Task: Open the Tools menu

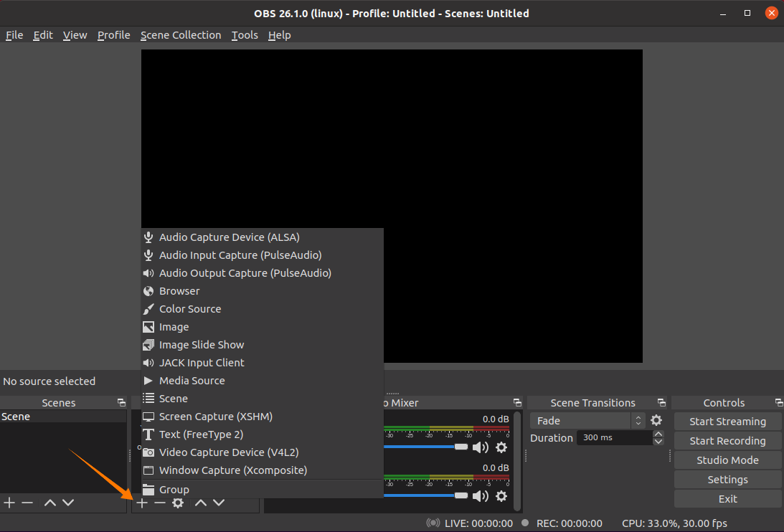Action: [x=245, y=35]
